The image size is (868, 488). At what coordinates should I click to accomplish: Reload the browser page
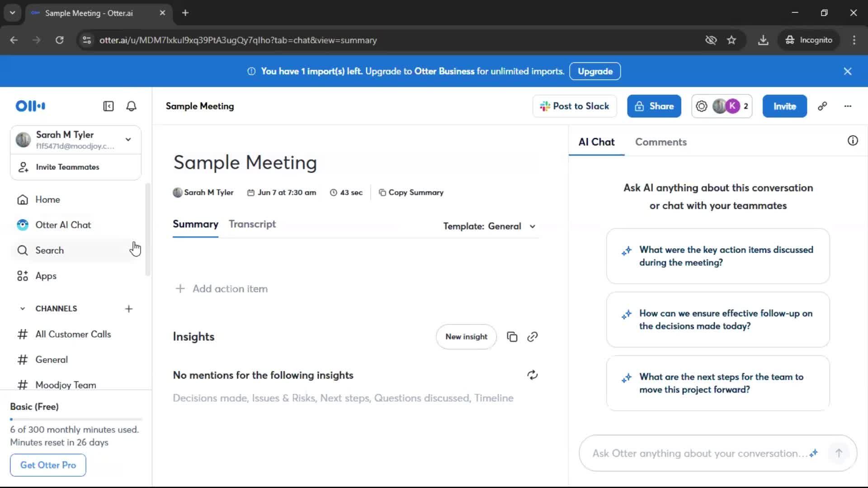click(x=59, y=40)
